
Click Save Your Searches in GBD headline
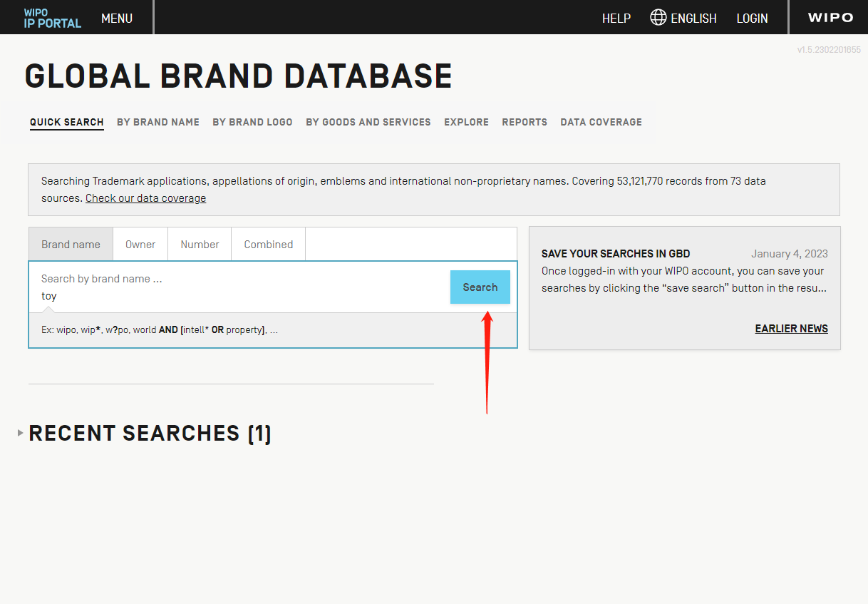(x=616, y=254)
